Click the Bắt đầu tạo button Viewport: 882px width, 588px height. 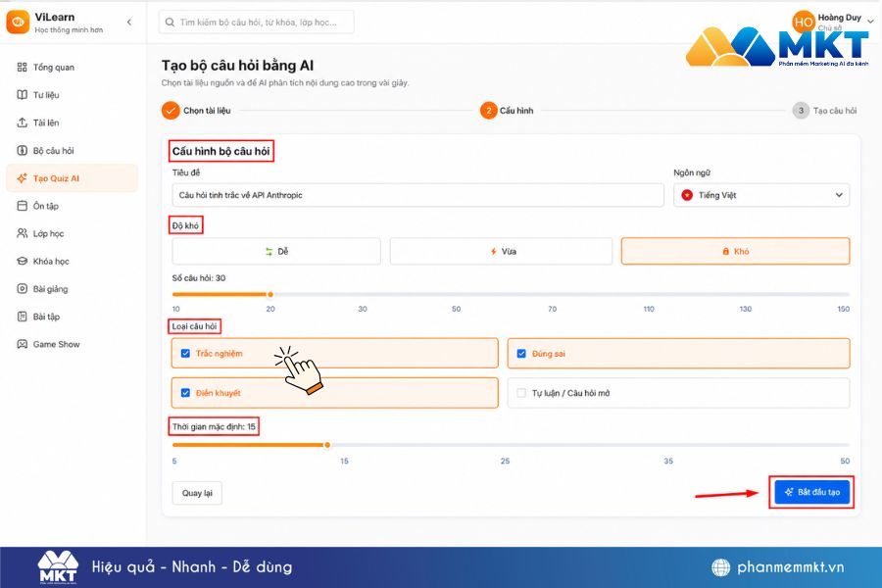pos(811,492)
